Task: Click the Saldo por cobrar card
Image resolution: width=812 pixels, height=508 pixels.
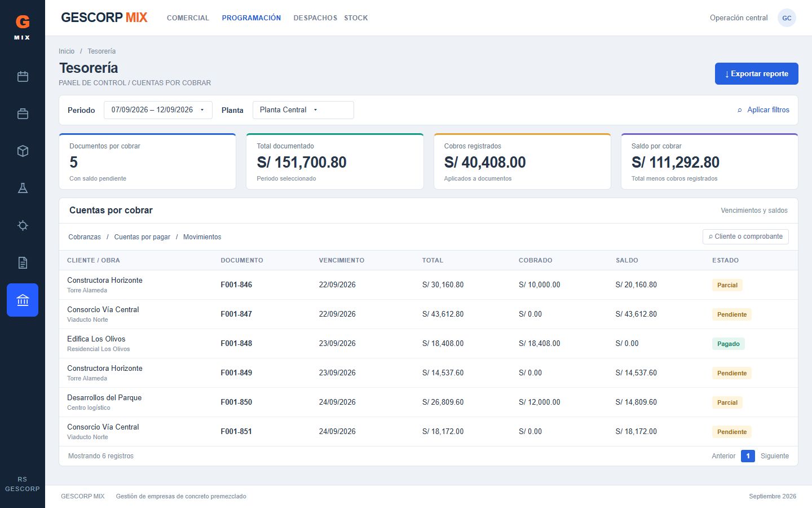Action: point(709,161)
